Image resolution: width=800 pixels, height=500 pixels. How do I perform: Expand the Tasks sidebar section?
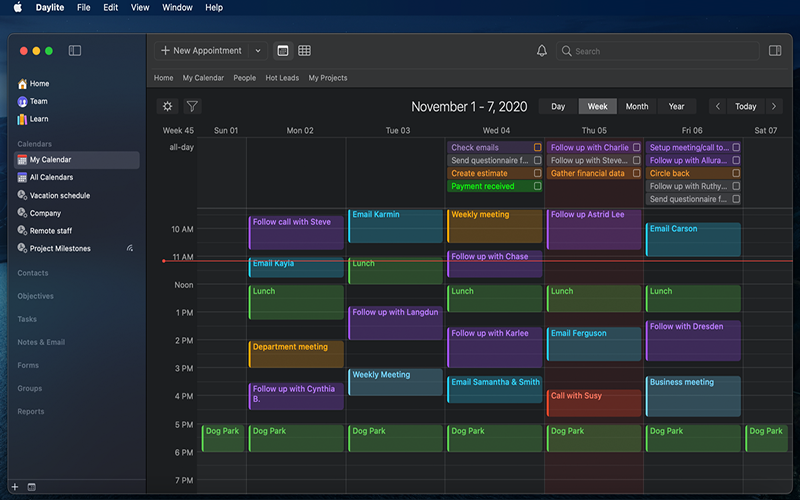tap(27, 319)
